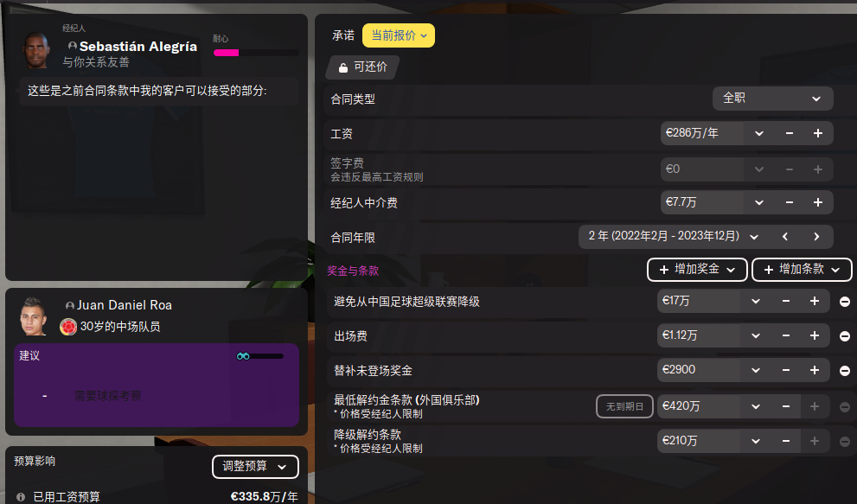Increase wage with the plus icon

(x=817, y=133)
